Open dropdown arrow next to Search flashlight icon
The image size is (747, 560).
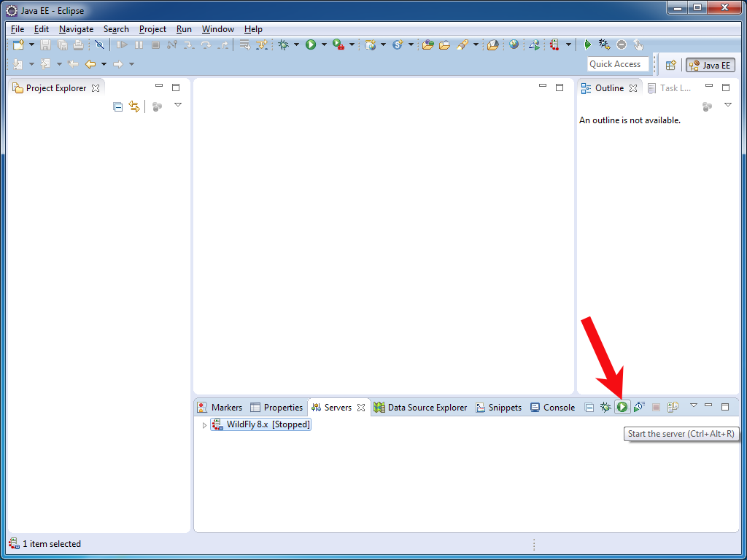click(476, 44)
